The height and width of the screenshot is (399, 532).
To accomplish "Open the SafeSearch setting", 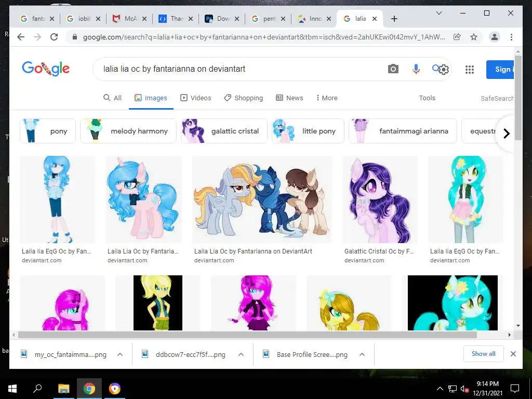I will (x=497, y=98).
